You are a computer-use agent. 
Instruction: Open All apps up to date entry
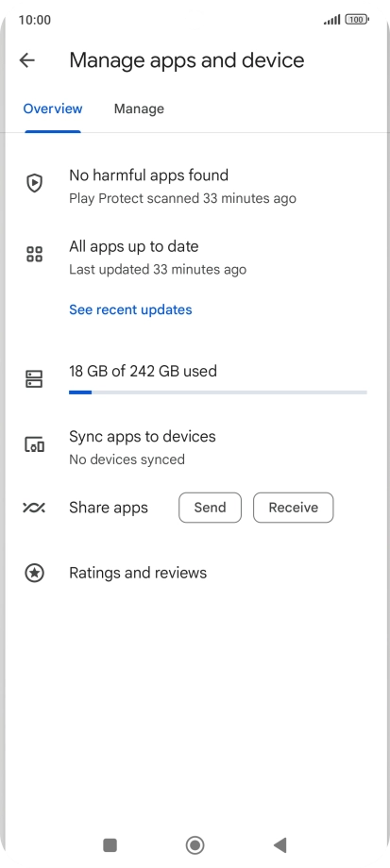pos(195,258)
